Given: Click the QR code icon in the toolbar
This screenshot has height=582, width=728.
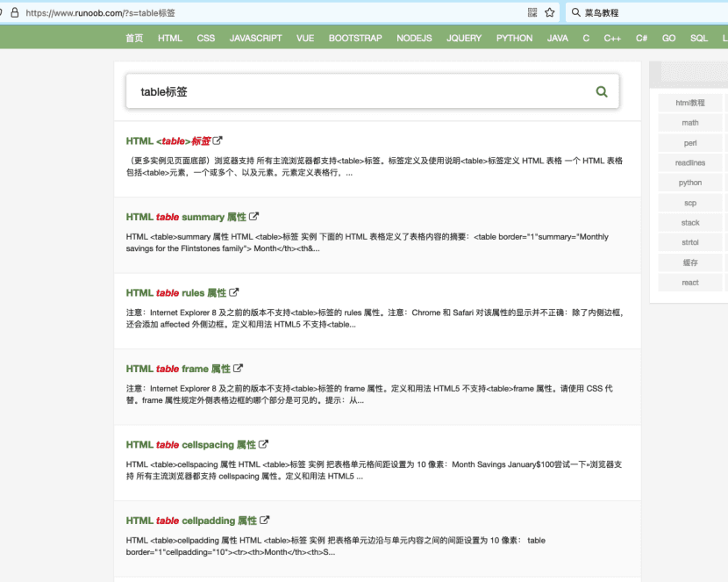Looking at the screenshot, I should click(532, 12).
